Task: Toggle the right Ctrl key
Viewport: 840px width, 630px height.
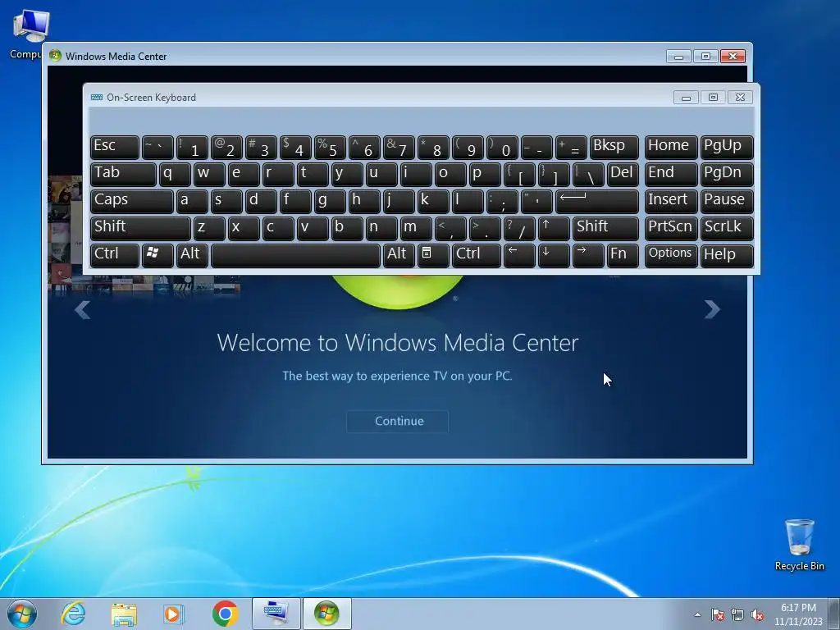Action: [477, 255]
